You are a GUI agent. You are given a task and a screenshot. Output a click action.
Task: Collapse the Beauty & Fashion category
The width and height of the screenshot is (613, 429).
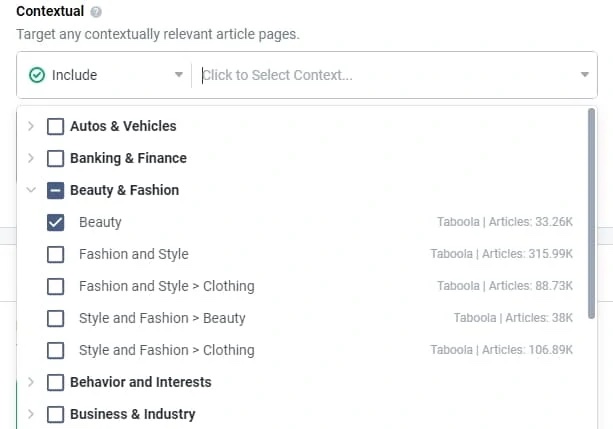pyautogui.click(x=31, y=190)
